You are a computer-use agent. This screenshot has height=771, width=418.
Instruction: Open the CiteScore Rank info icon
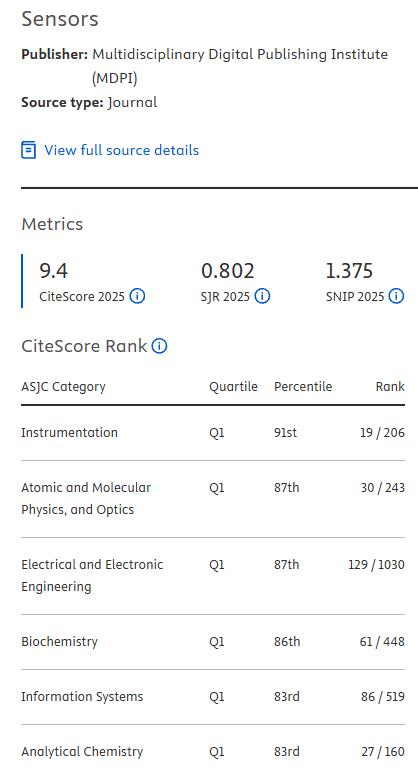(x=159, y=346)
